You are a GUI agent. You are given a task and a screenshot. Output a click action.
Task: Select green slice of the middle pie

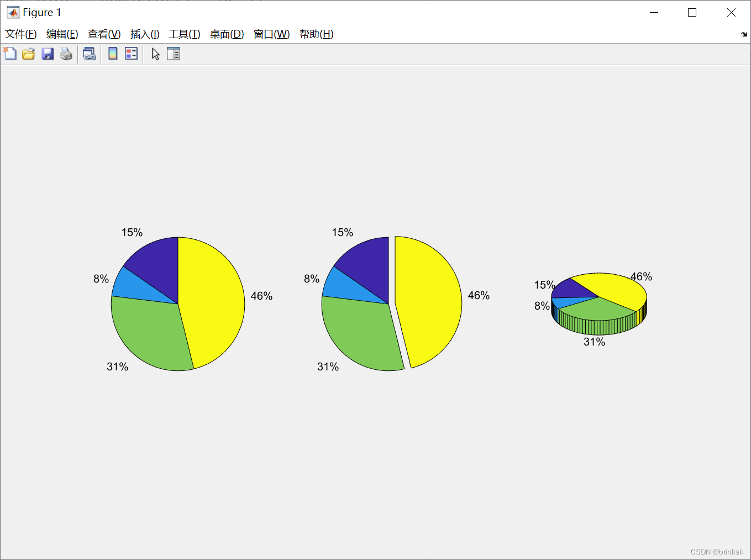coord(362,334)
